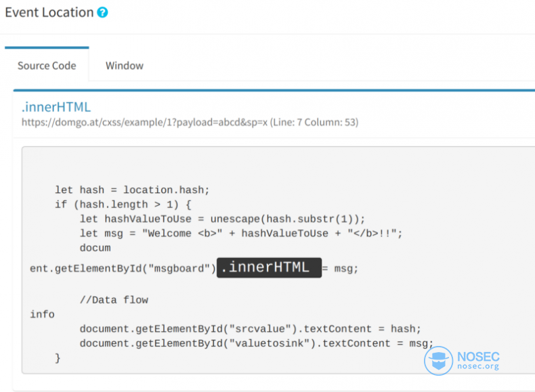Click the srcvalue textContent code line

pos(251,328)
